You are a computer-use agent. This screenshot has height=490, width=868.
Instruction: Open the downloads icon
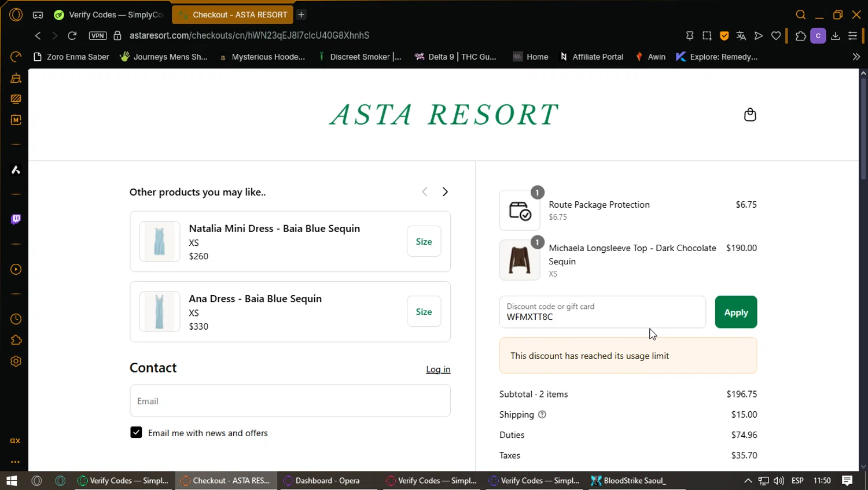click(x=836, y=36)
